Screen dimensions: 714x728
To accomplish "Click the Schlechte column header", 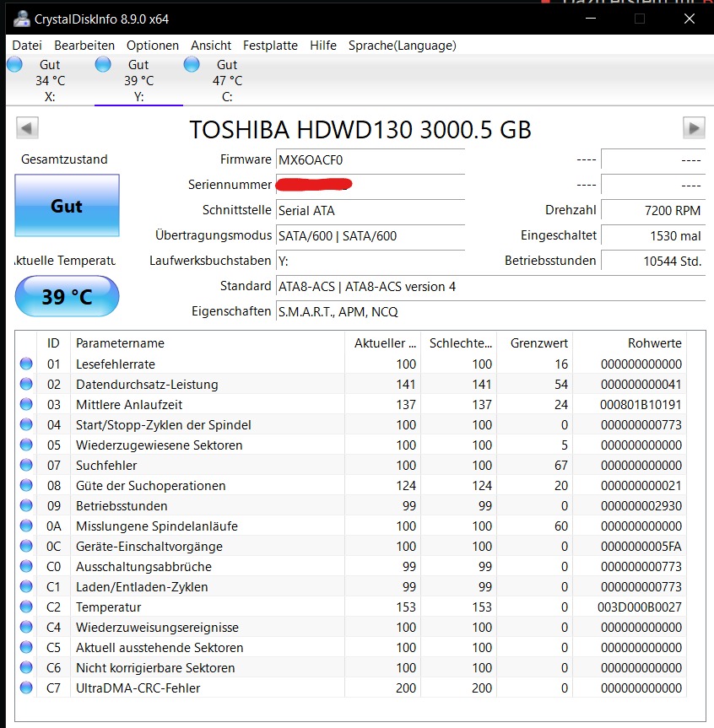I will (x=459, y=343).
